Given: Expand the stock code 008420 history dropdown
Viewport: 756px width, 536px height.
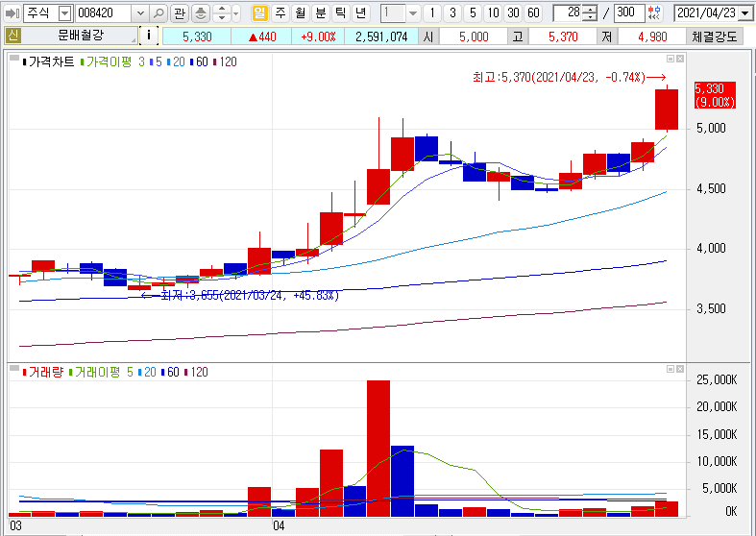Looking at the screenshot, I should coord(140,13).
